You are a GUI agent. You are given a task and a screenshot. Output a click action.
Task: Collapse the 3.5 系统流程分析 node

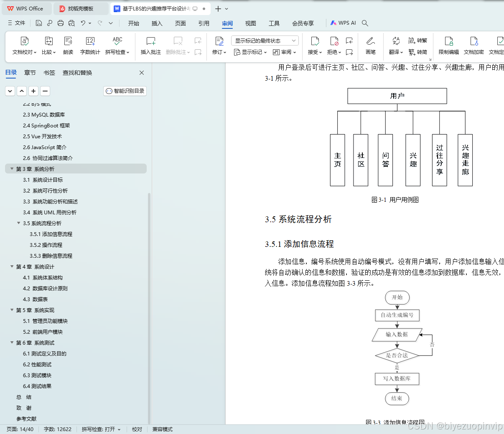[18, 223]
